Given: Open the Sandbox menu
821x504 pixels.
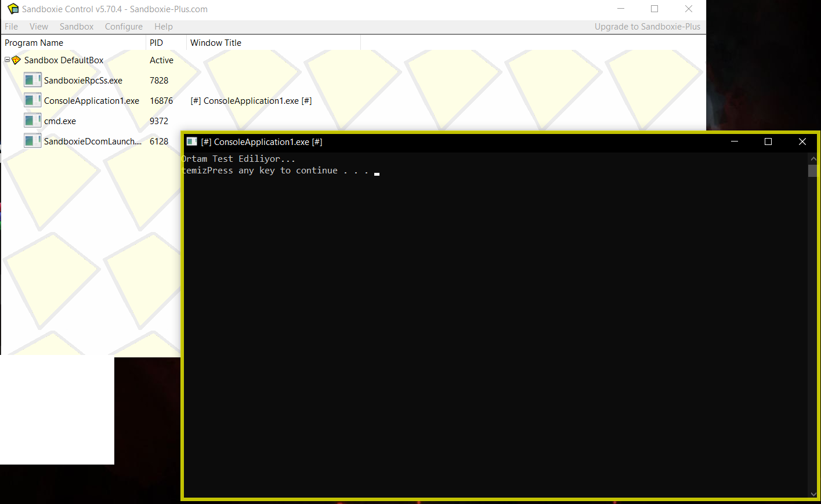Looking at the screenshot, I should [77, 27].
